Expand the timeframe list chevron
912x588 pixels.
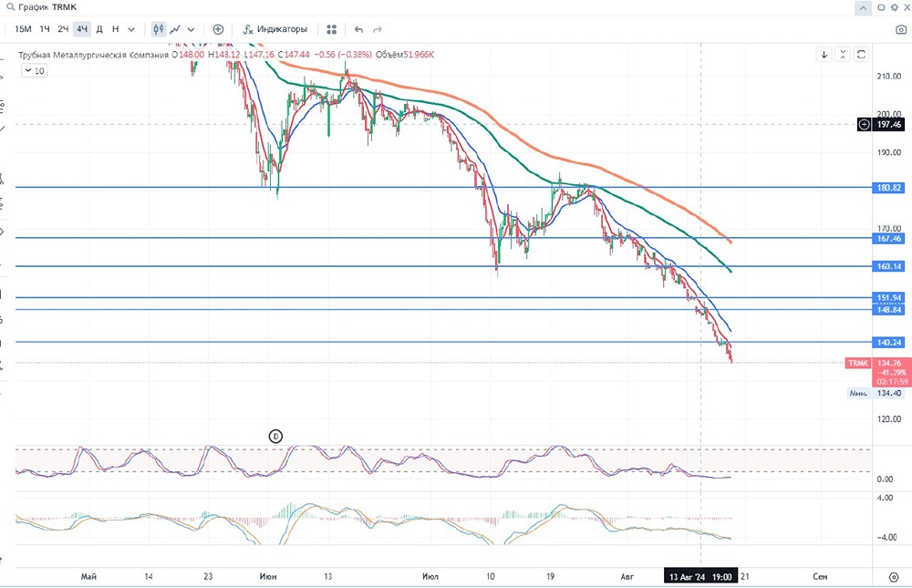point(131,29)
